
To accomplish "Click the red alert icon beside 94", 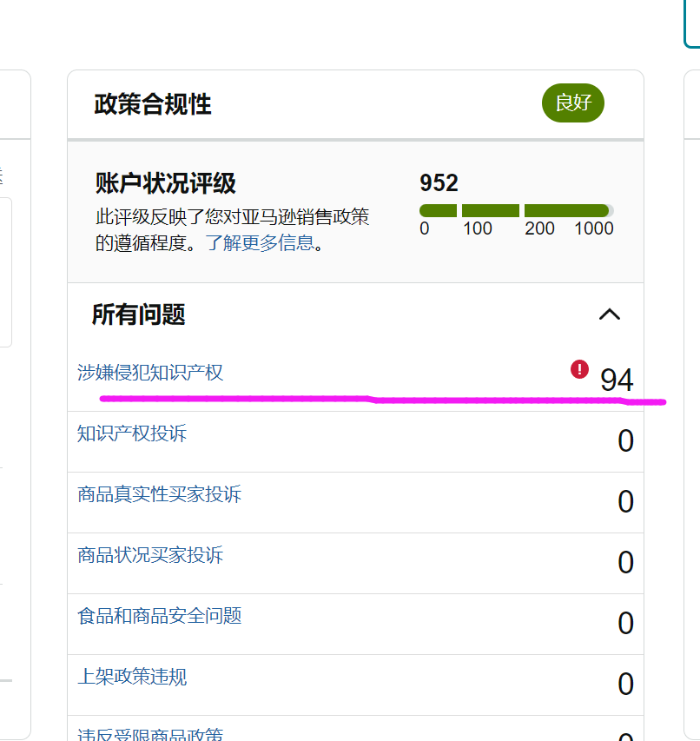I will 579,369.
